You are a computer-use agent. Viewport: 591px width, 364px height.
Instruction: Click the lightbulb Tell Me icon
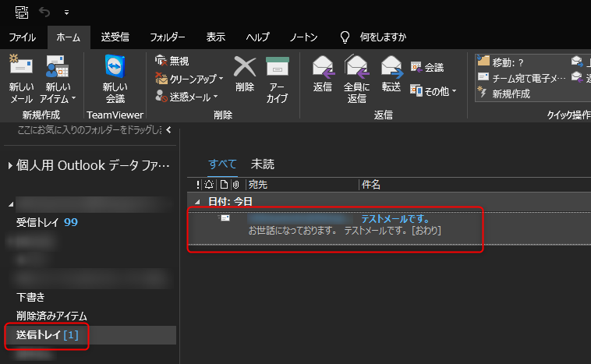[345, 37]
